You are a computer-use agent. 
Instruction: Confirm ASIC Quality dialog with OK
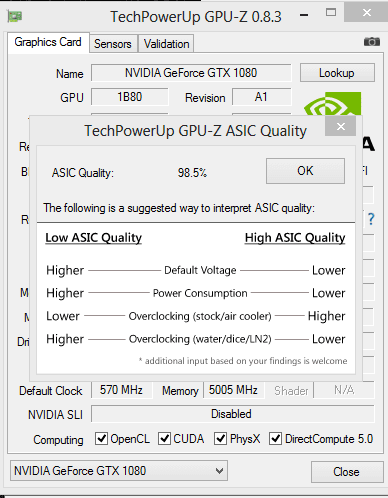point(305,171)
